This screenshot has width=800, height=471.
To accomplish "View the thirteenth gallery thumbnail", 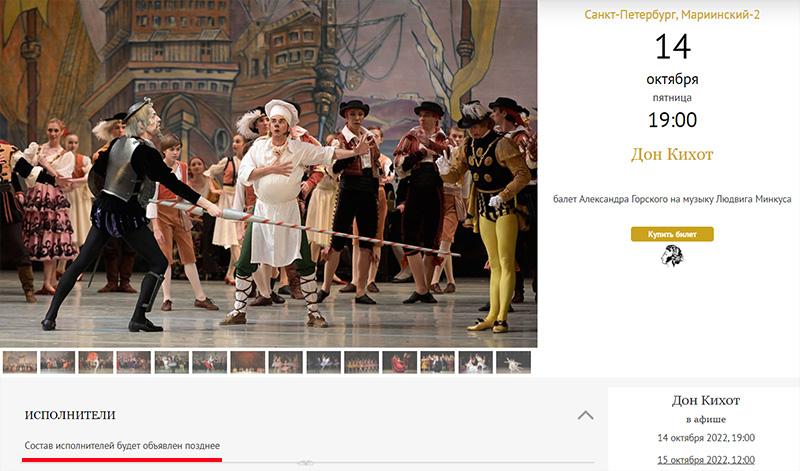I will [x=475, y=362].
